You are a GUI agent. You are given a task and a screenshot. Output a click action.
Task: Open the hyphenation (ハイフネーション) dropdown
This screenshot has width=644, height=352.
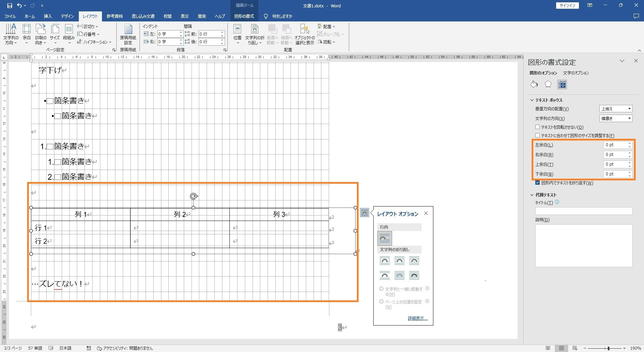[94, 42]
